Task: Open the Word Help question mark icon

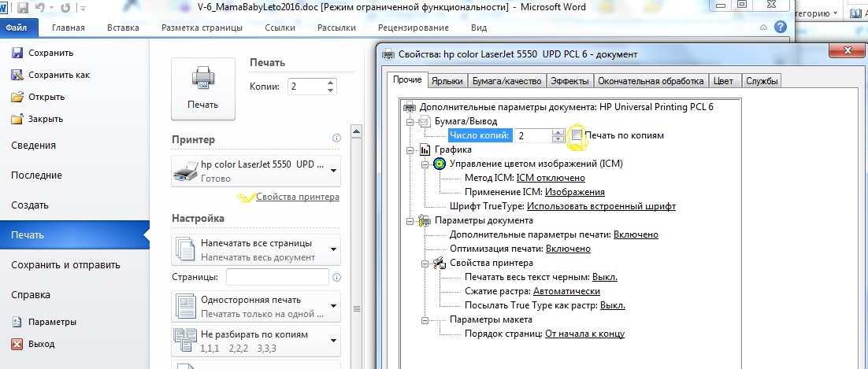Action: [x=780, y=27]
